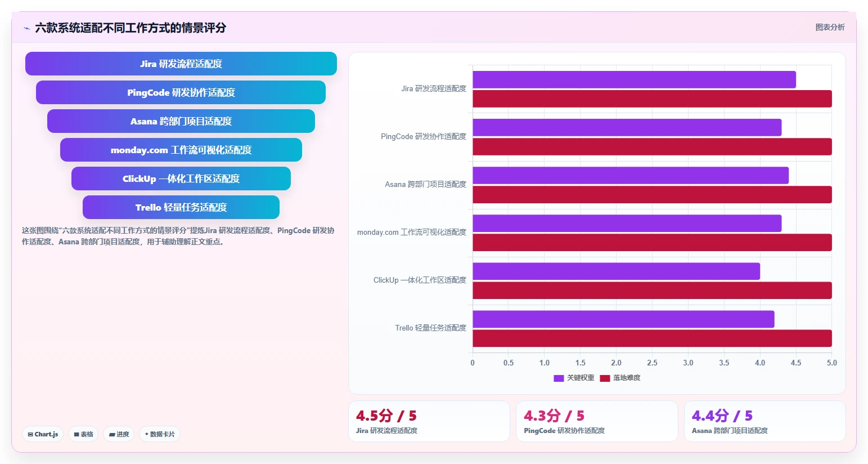Click the purple ClickUp 关键权重 bar
Image resolution: width=868 pixels, height=464 pixels.
pyautogui.click(x=616, y=271)
